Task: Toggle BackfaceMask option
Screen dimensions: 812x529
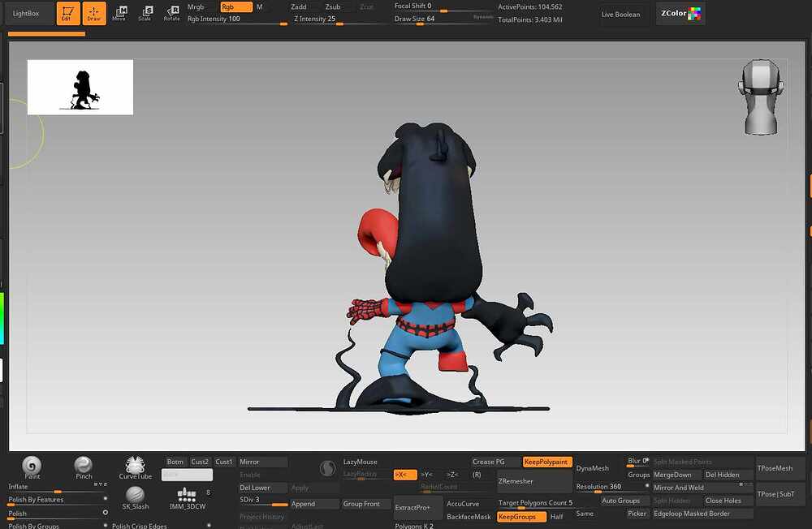Action: (x=469, y=517)
